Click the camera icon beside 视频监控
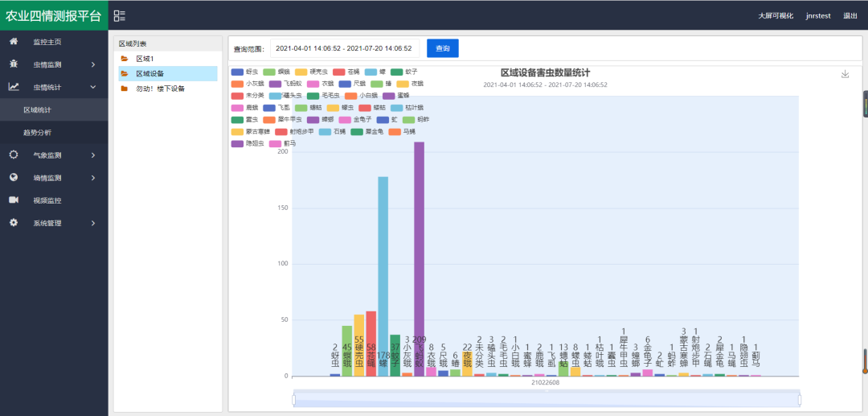 pos(14,200)
